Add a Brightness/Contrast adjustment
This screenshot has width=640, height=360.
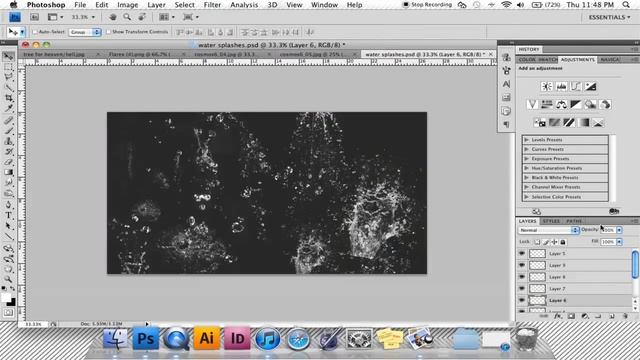click(x=546, y=86)
